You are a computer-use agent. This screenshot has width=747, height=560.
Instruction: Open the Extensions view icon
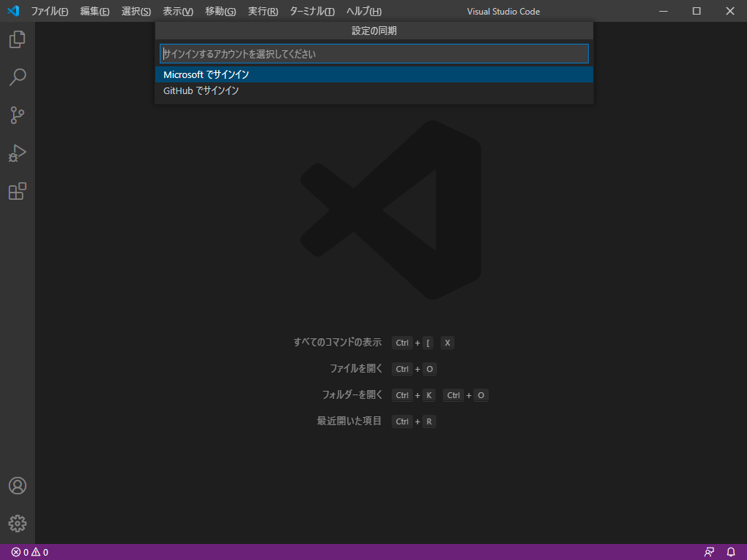pyautogui.click(x=18, y=191)
